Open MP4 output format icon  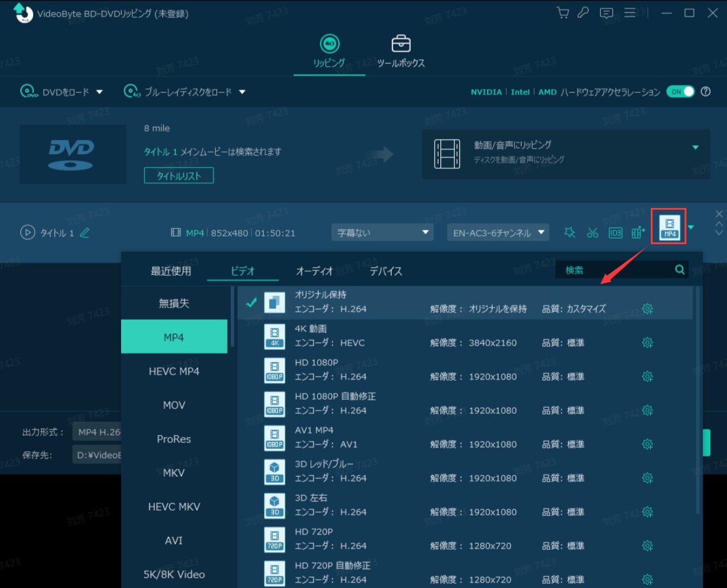point(669,226)
